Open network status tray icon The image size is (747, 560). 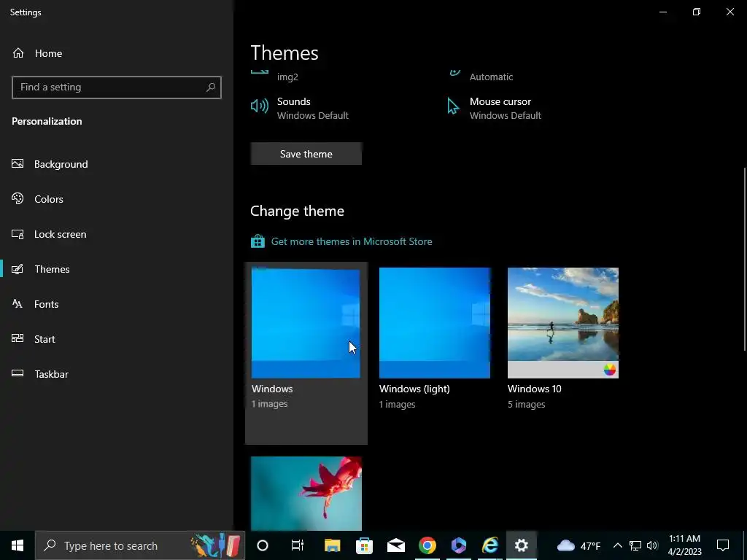click(635, 545)
